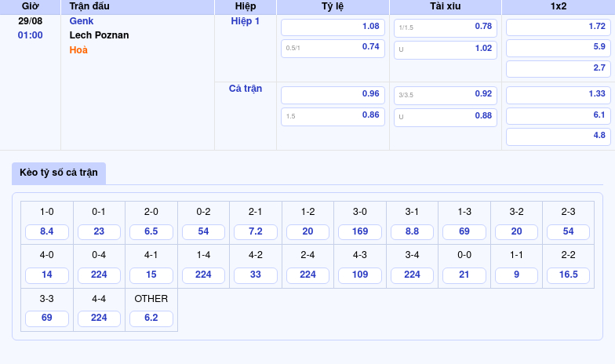Select first-half handicap odds 1.08
The height and width of the screenshot is (364, 615).
click(x=333, y=27)
